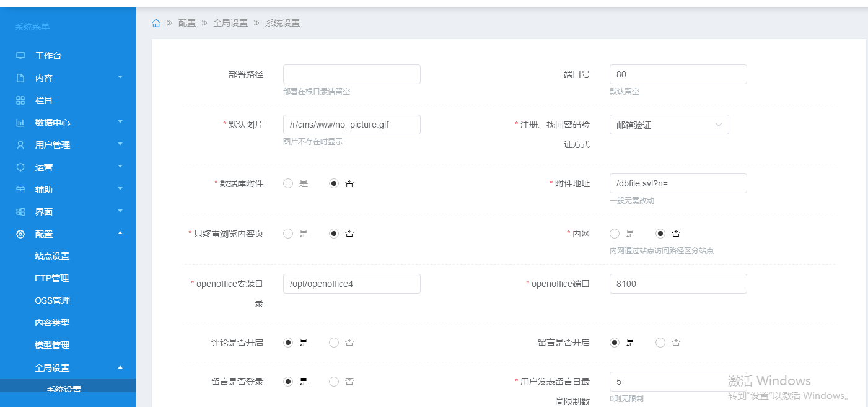Select 是 for 只终审浏览内容页

coord(288,234)
